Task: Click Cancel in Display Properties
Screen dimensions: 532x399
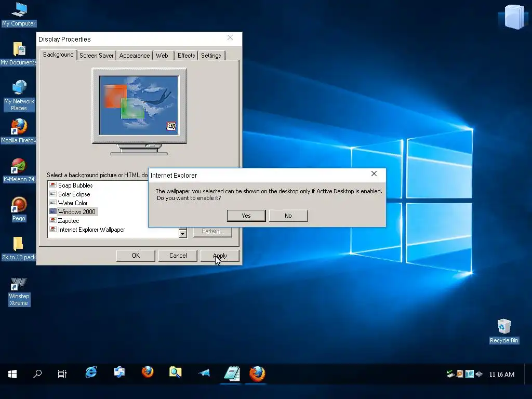Action: pyautogui.click(x=178, y=256)
